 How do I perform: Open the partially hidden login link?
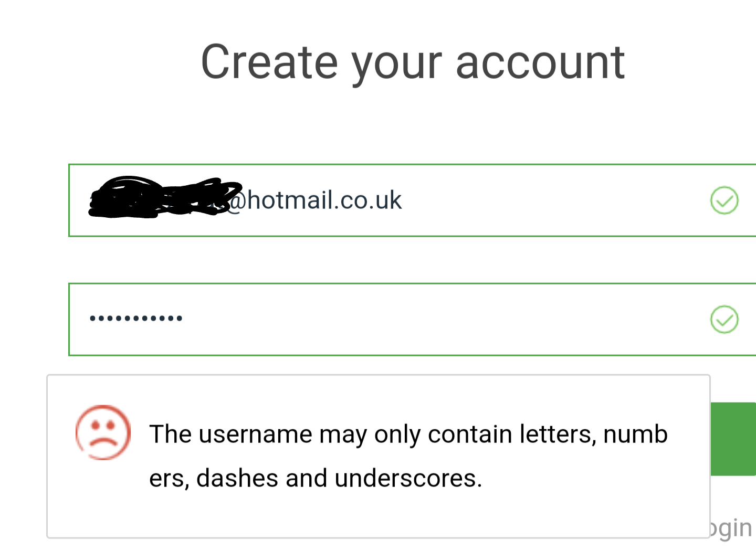coord(733,528)
